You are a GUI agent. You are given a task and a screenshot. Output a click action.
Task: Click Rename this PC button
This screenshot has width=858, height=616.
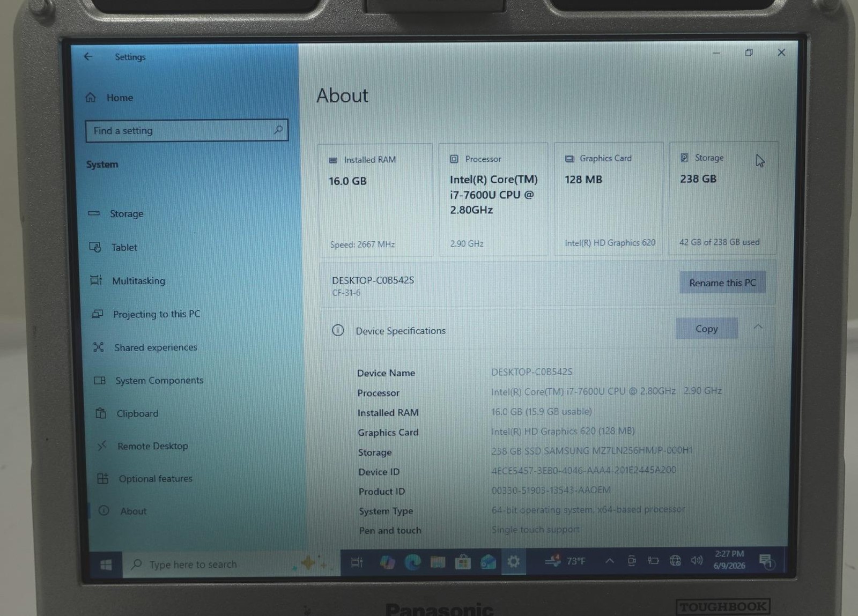point(722,283)
